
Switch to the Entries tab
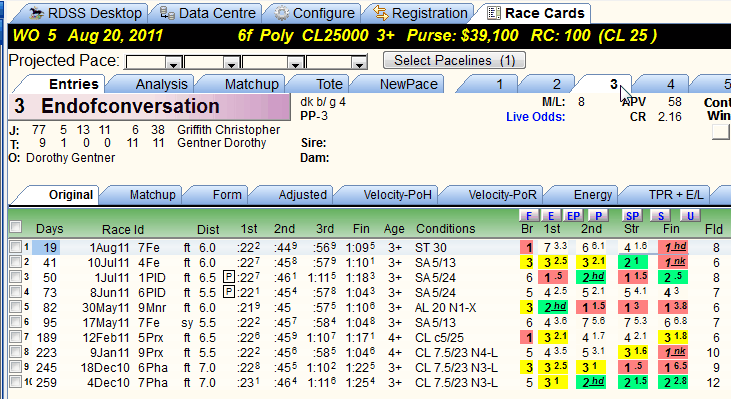tap(58, 84)
